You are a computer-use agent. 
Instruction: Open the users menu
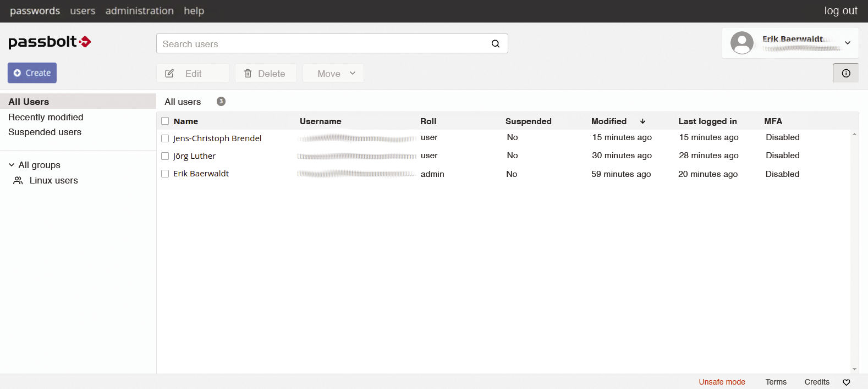[x=83, y=11]
